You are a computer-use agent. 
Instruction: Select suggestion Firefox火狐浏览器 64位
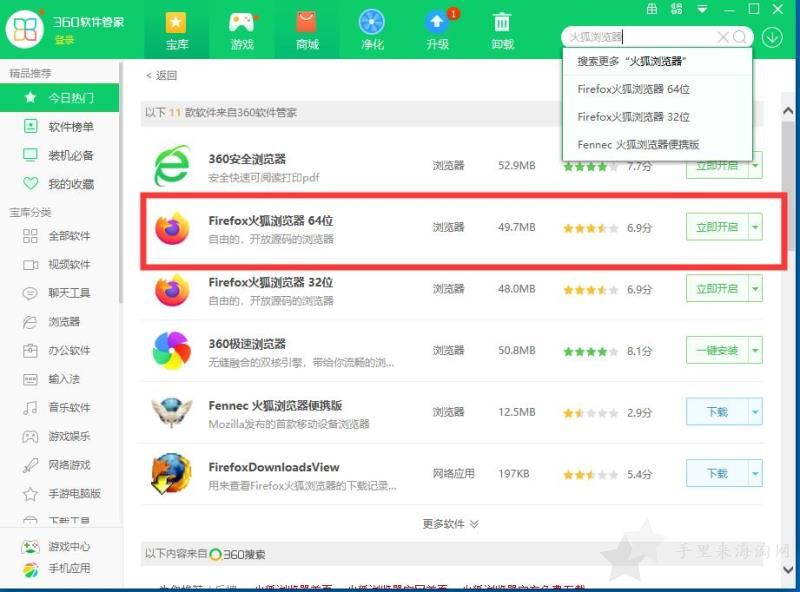[658, 89]
